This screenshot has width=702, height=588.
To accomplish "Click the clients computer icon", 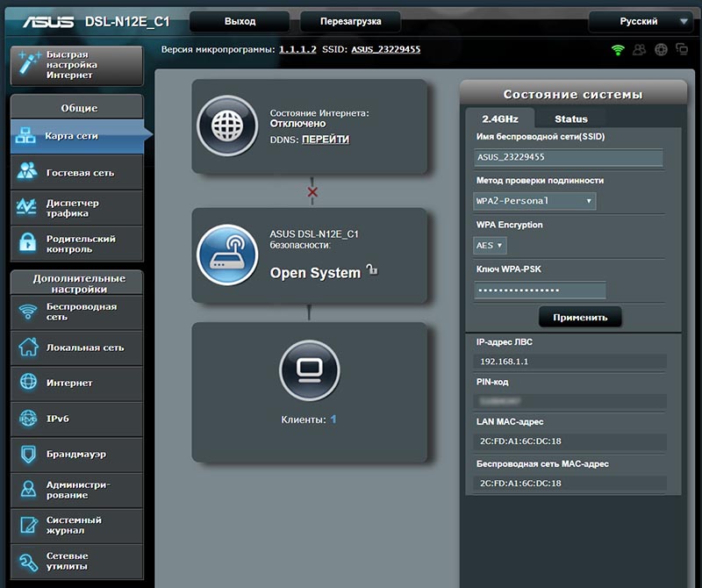I will point(310,371).
